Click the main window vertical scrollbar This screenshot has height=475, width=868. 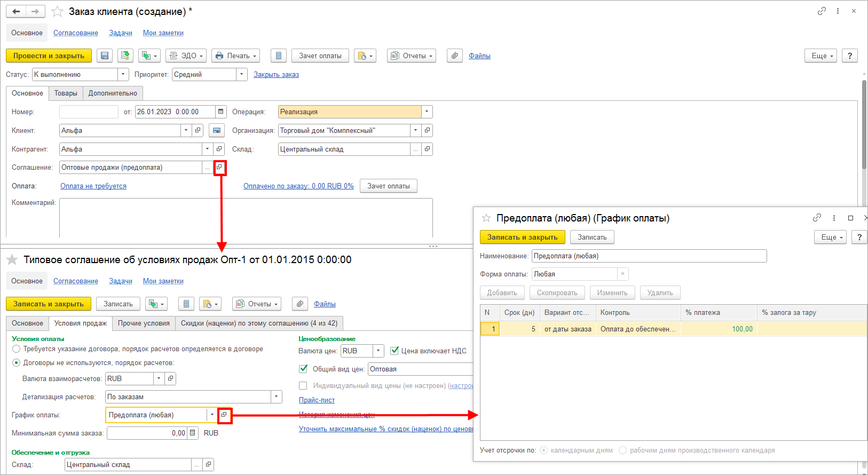point(864,125)
